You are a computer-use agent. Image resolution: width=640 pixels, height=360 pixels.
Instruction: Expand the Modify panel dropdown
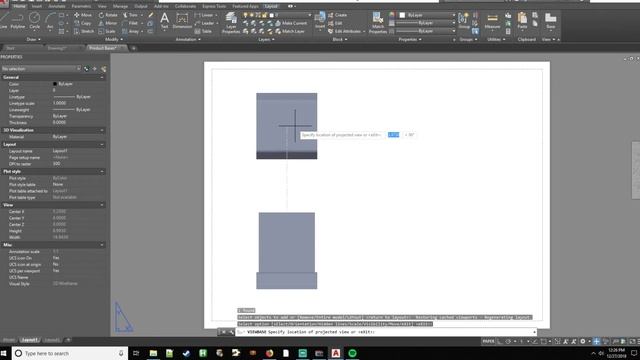tap(114, 40)
